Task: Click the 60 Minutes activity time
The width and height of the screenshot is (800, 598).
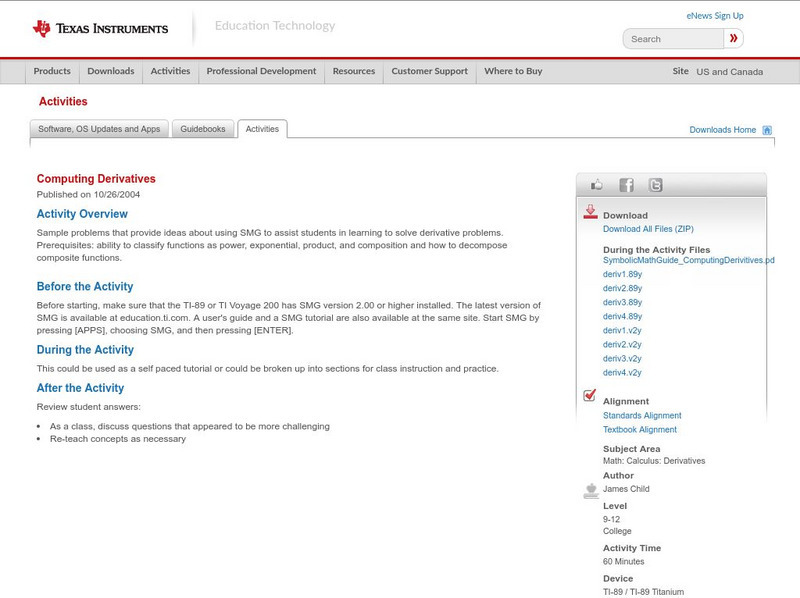Action: tap(623, 561)
